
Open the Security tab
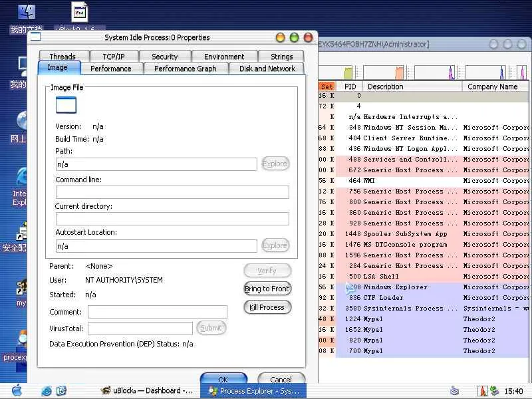[x=165, y=57]
